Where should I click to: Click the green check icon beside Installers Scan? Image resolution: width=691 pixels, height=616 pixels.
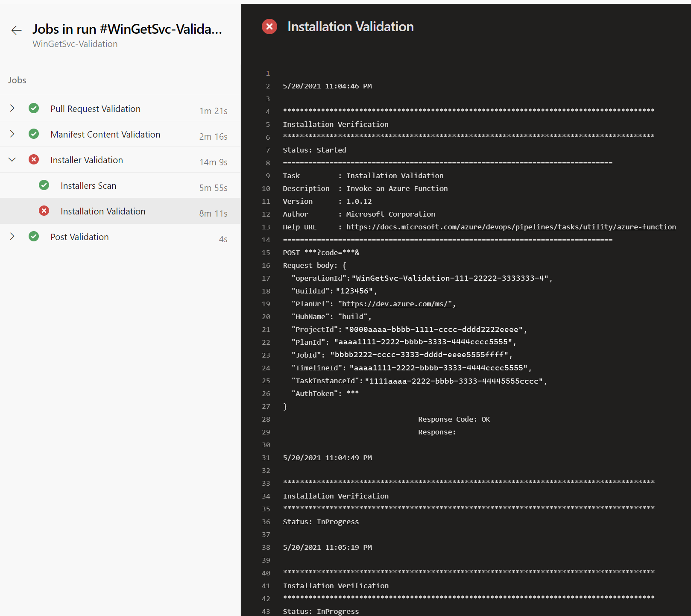(44, 185)
